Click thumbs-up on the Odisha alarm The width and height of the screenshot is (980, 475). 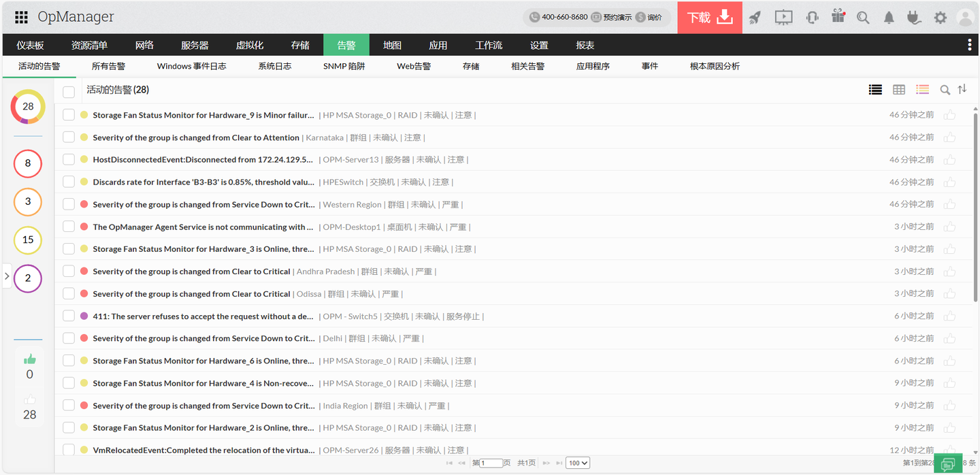[x=949, y=294]
